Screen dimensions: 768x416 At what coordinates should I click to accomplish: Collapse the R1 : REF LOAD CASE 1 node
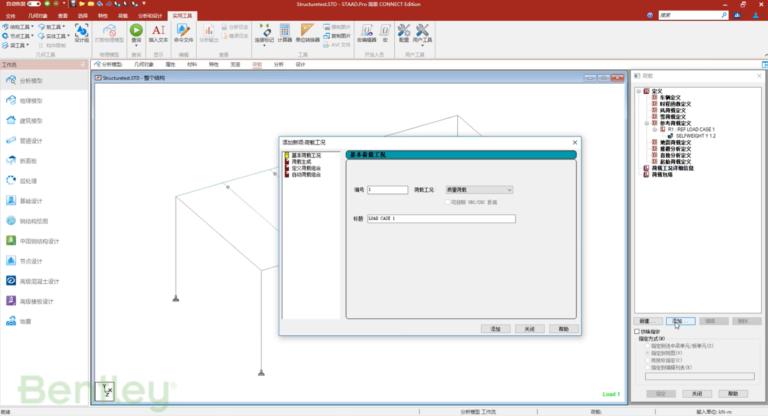point(655,129)
